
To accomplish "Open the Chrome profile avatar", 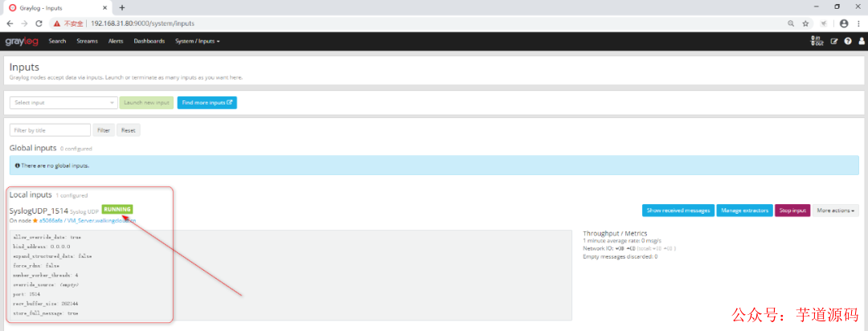I will [x=844, y=24].
